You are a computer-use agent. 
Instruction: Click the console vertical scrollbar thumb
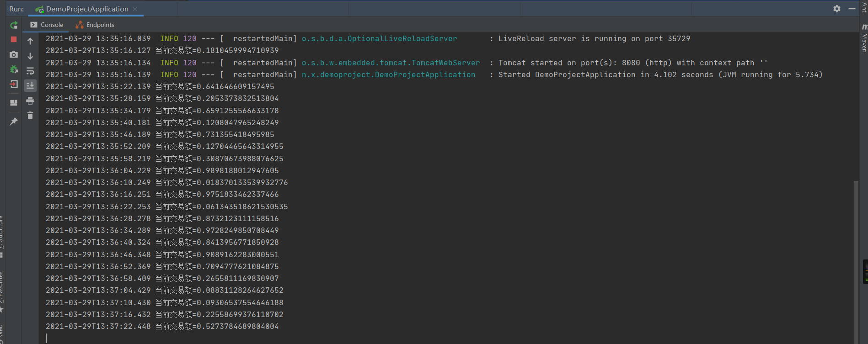coord(856,262)
